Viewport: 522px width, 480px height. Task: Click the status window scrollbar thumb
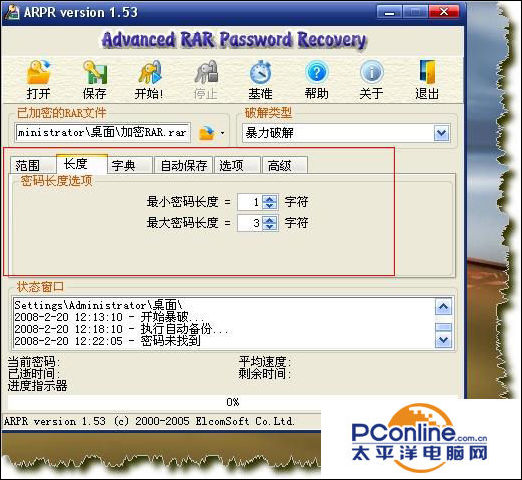[x=443, y=327]
